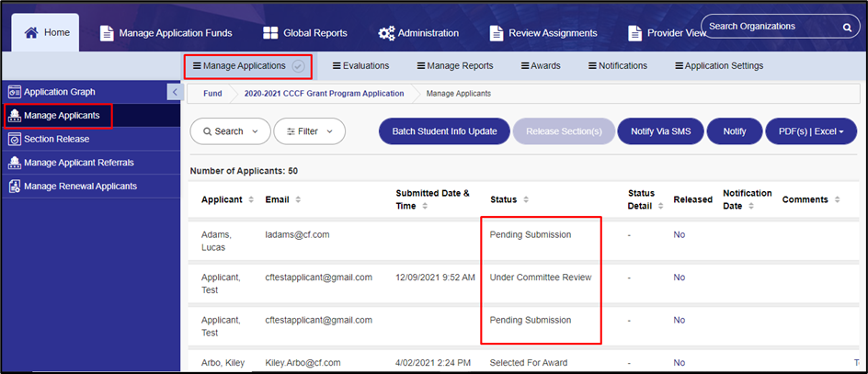The height and width of the screenshot is (374, 868).
Task: Click Batch Student Info Update button
Action: click(444, 131)
